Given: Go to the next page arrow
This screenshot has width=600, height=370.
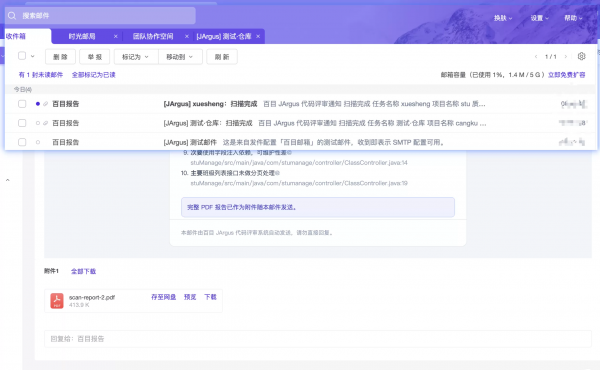Looking at the screenshot, I should (566, 57).
